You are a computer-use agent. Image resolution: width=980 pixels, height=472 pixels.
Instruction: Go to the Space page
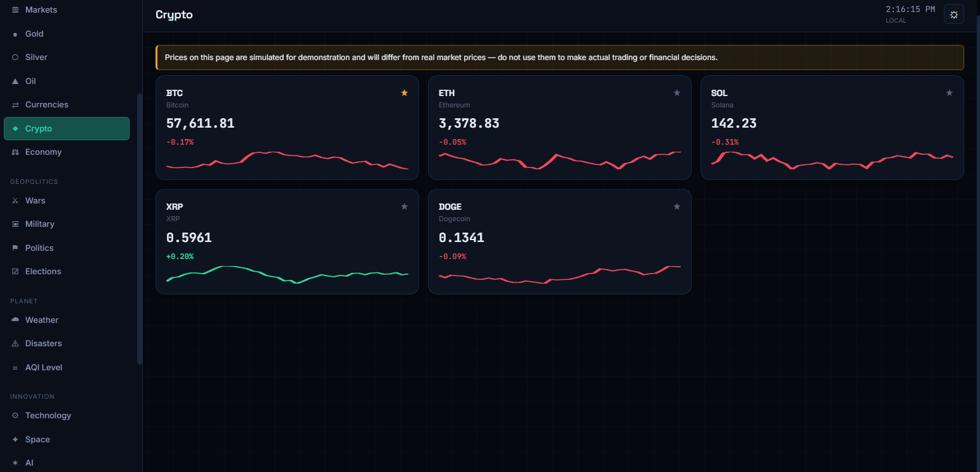pos(66,440)
